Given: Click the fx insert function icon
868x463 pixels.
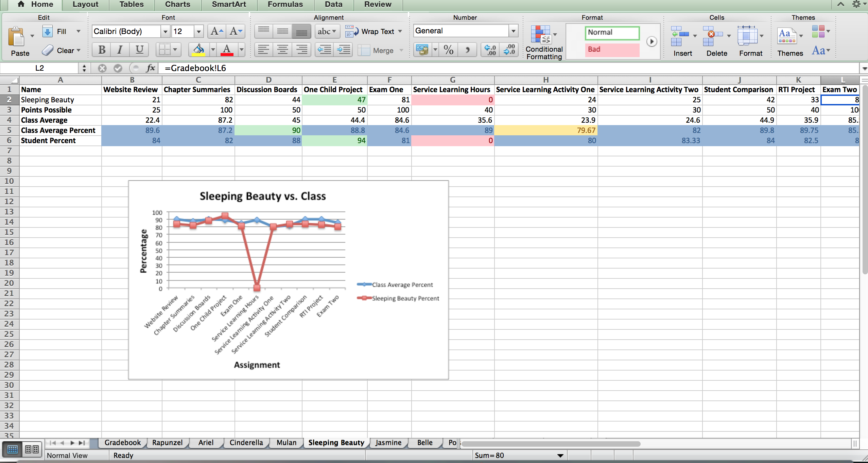Looking at the screenshot, I should 150,68.
